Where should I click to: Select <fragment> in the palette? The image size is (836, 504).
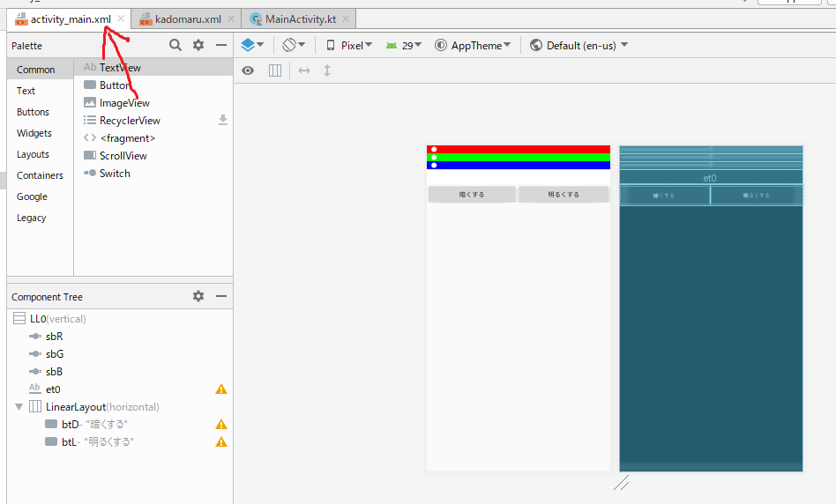153,138
